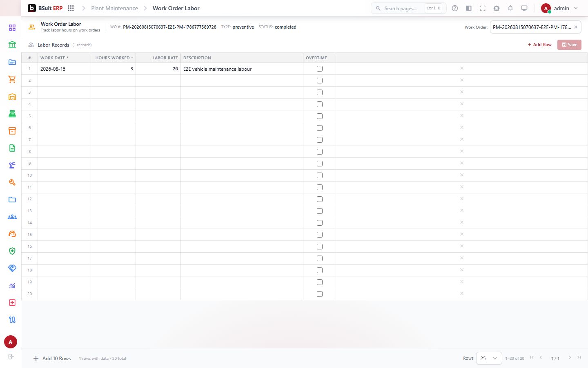Click the Add Row button

[539, 45]
